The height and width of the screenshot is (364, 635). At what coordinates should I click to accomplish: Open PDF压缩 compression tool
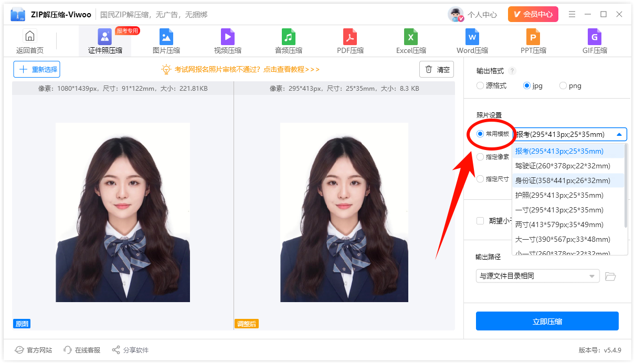click(x=350, y=42)
